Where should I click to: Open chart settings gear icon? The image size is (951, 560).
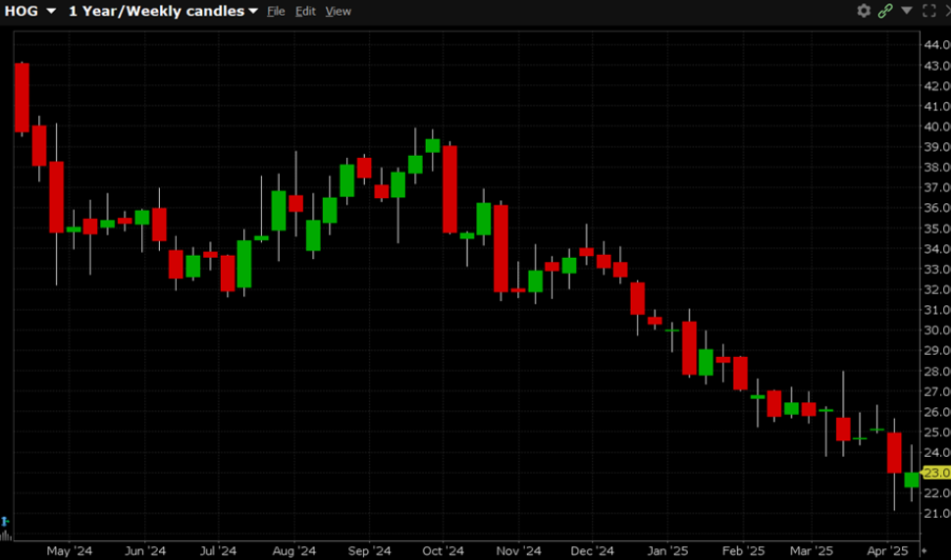tap(864, 11)
